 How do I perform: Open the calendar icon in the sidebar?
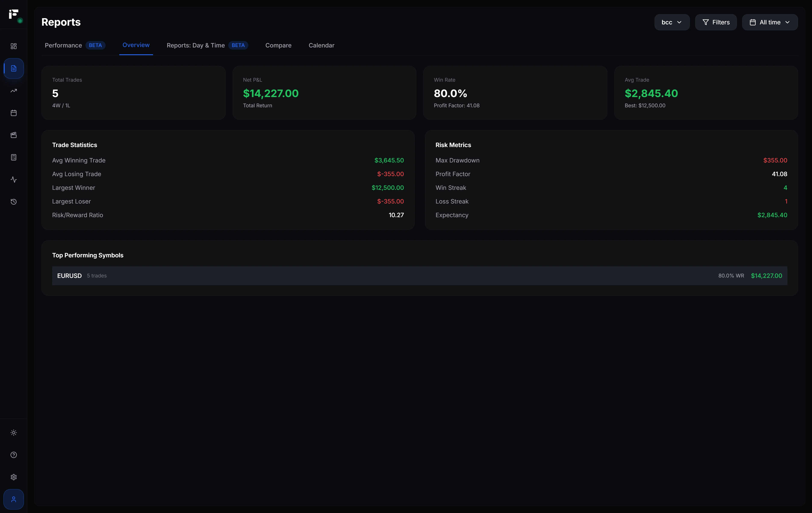[x=13, y=113]
